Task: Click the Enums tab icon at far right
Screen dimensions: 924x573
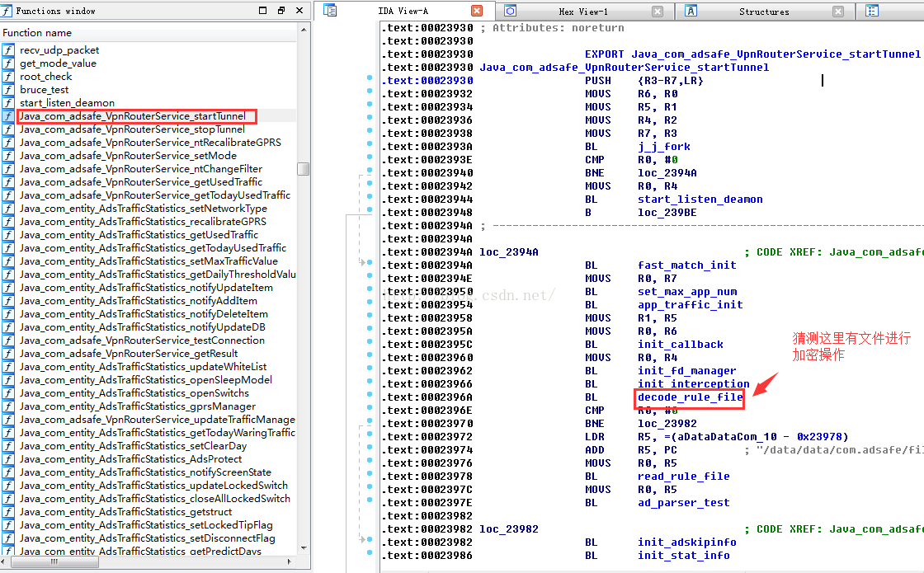Action: tap(872, 11)
